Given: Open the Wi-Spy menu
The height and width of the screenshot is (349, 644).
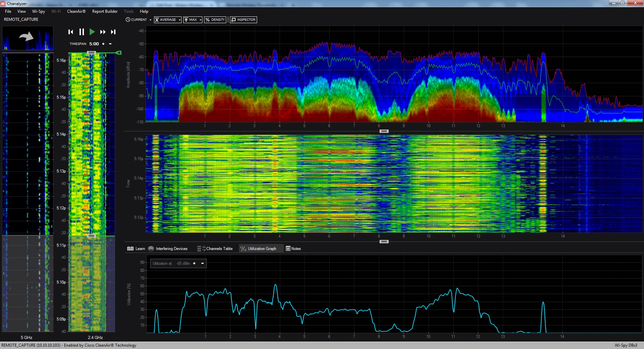Looking at the screenshot, I should tap(39, 11).
